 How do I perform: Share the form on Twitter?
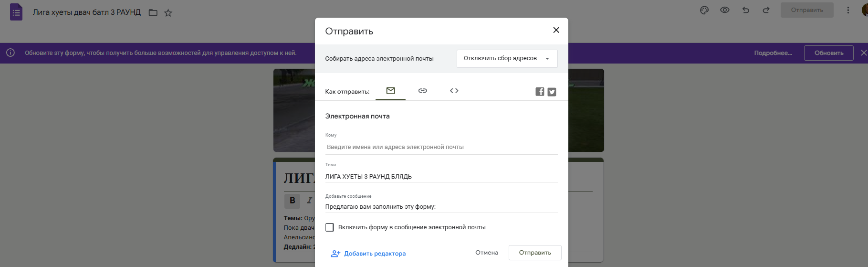552,92
